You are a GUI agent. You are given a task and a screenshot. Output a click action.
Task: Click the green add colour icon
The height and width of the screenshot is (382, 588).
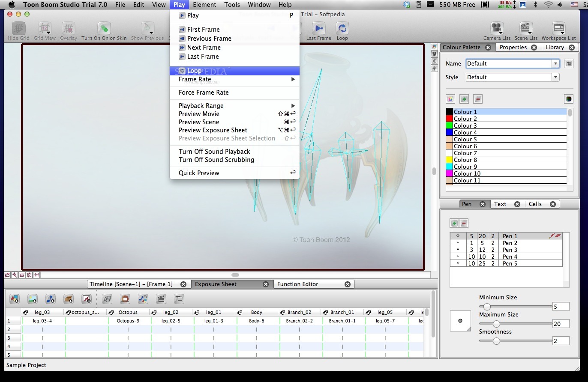[x=464, y=99]
